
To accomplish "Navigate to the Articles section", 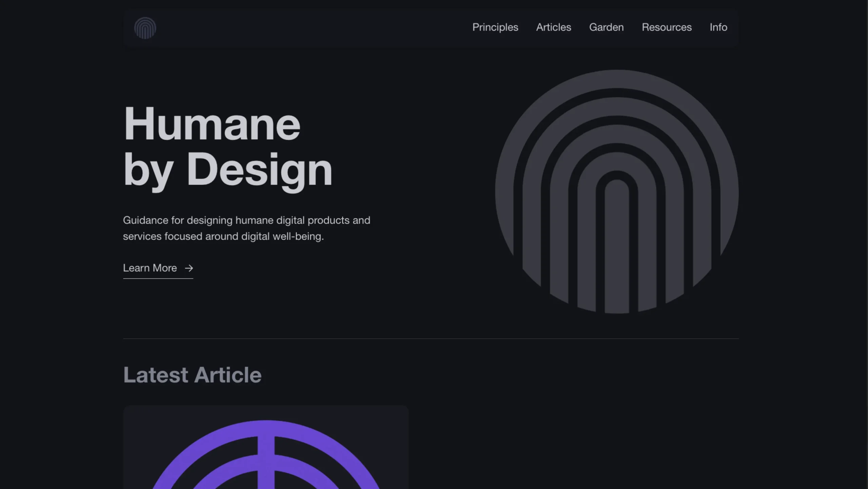I will 553,27.
